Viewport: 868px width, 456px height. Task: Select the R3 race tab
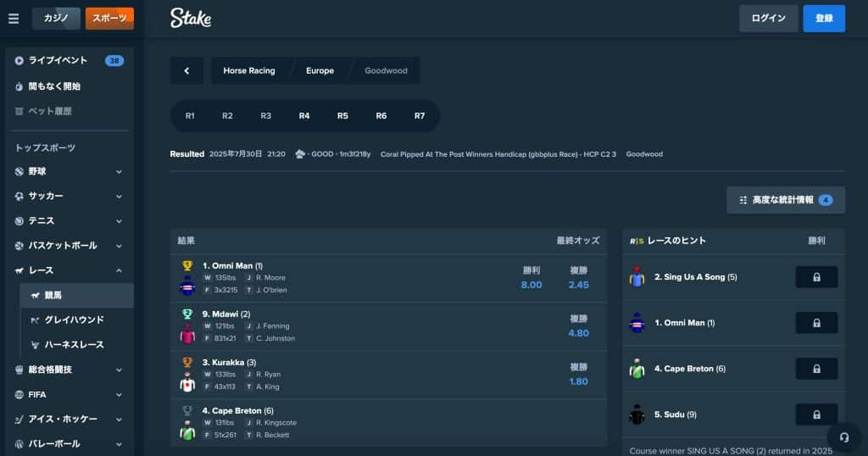click(x=265, y=115)
